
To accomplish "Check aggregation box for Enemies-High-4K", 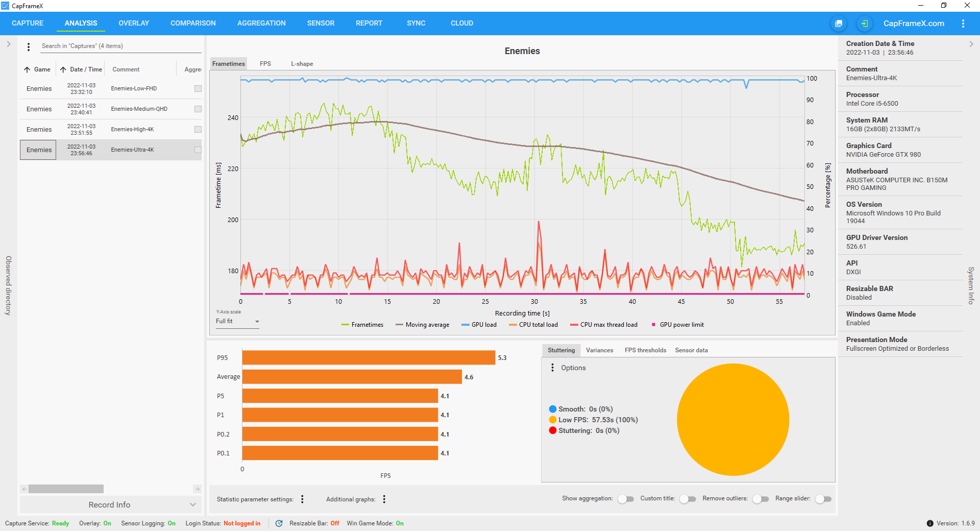I will (x=198, y=130).
